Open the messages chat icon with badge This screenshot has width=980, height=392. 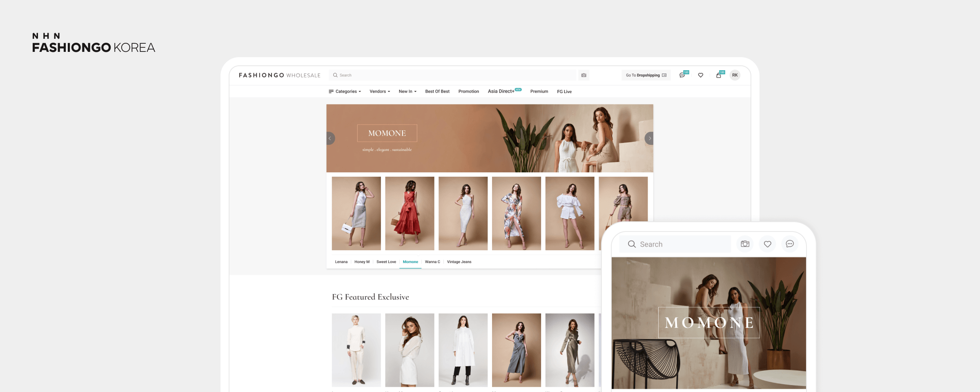[682, 75]
